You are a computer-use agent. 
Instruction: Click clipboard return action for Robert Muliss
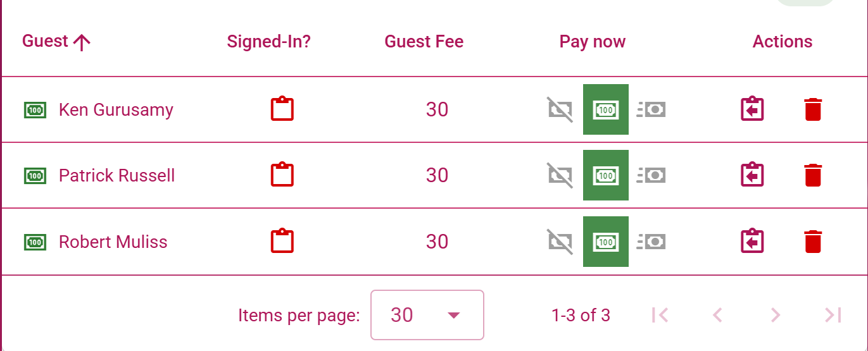753,242
